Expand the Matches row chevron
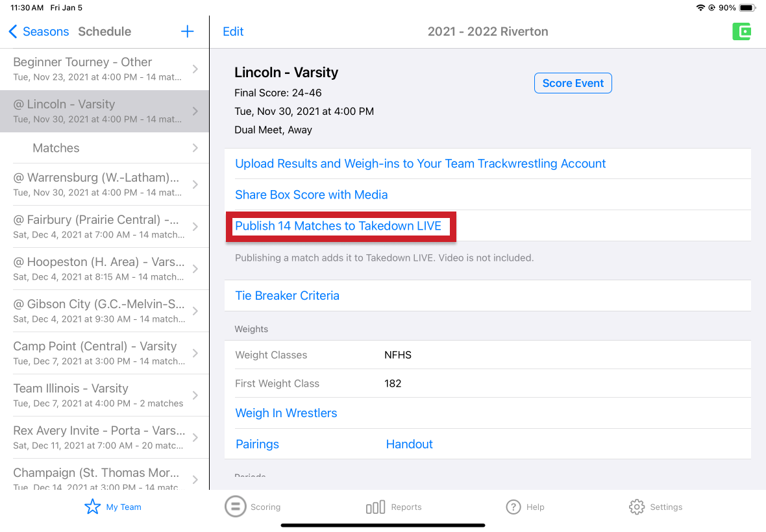The width and height of the screenshot is (766, 532). tap(195, 148)
